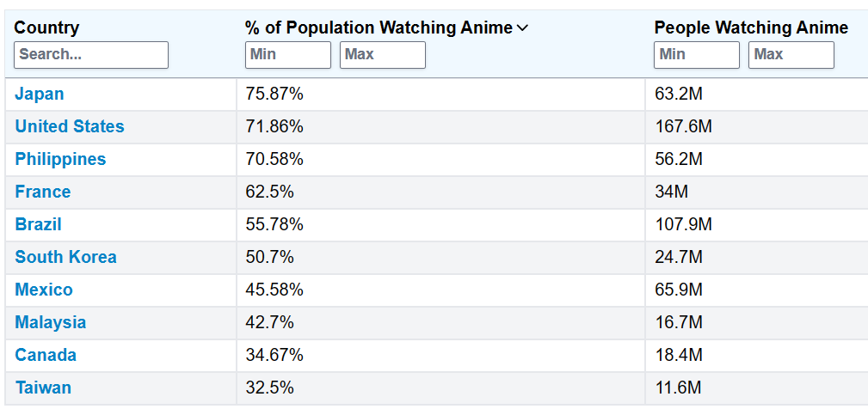
Task: Open the Philippines country link
Action: (x=60, y=159)
